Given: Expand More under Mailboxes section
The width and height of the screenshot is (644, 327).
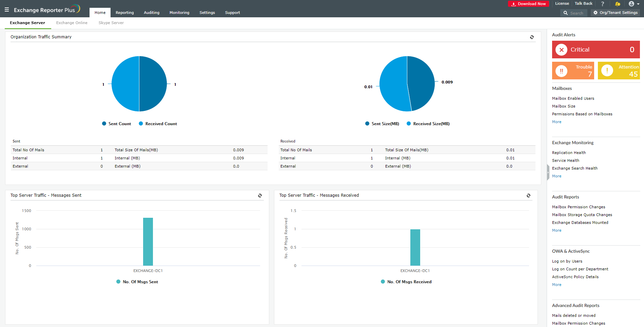Looking at the screenshot, I should click(557, 122).
